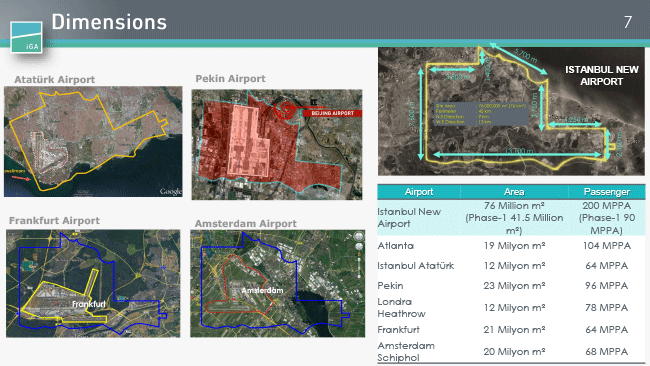Select the Londra Heathrow table row
The image size is (650, 366).
511,308
